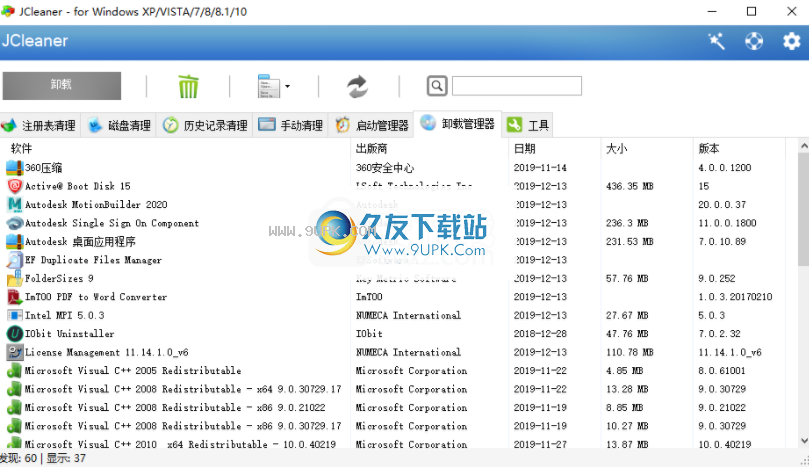Focus the search input field
This screenshot has width=809, height=467.
[x=516, y=86]
